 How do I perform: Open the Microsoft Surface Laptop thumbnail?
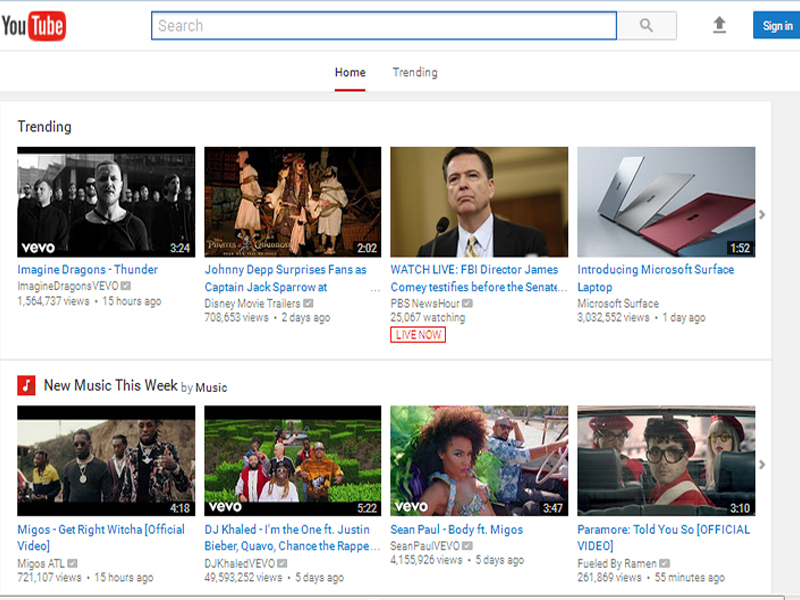pyautogui.click(x=666, y=202)
